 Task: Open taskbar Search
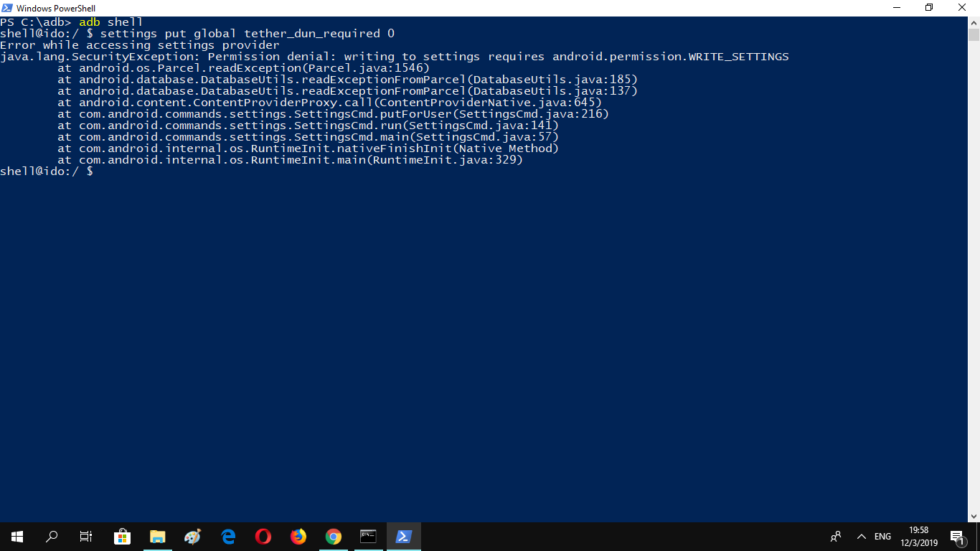click(x=52, y=537)
